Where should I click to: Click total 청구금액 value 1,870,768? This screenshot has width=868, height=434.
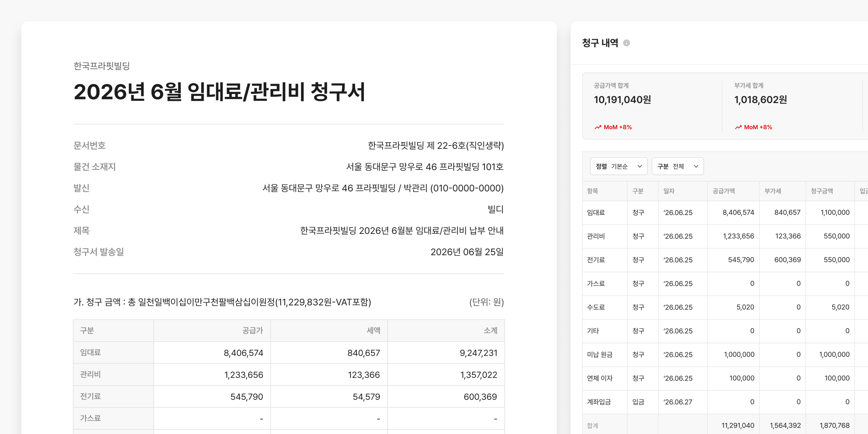(834, 426)
